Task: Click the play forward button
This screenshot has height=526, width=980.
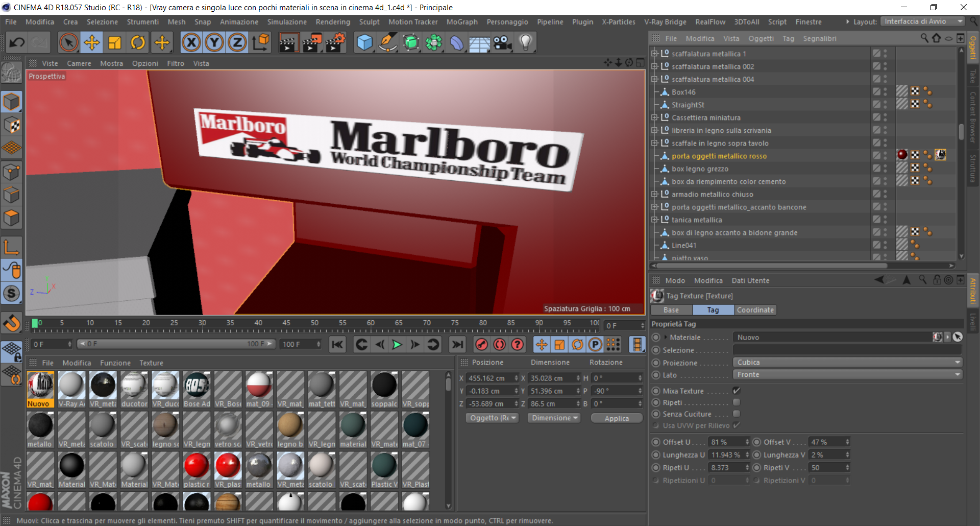Action: pyautogui.click(x=397, y=345)
